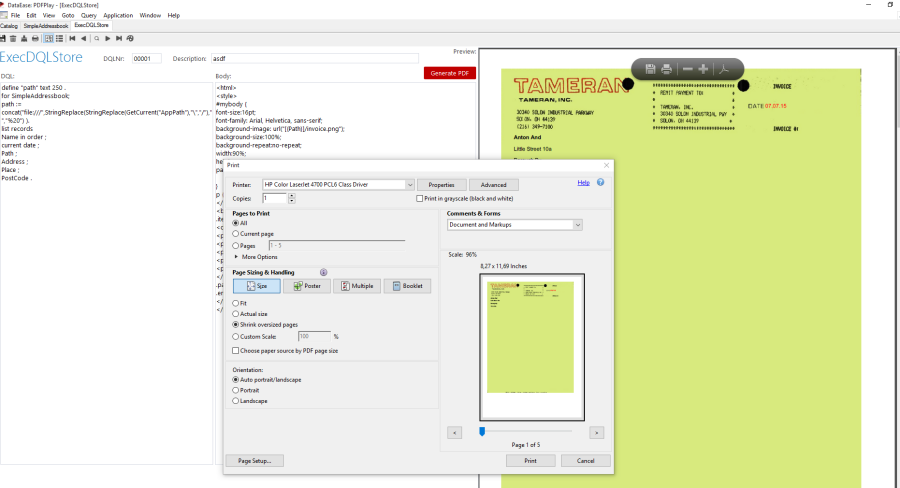Select the All pages radio button
This screenshot has width=900, height=488.
point(235,223)
